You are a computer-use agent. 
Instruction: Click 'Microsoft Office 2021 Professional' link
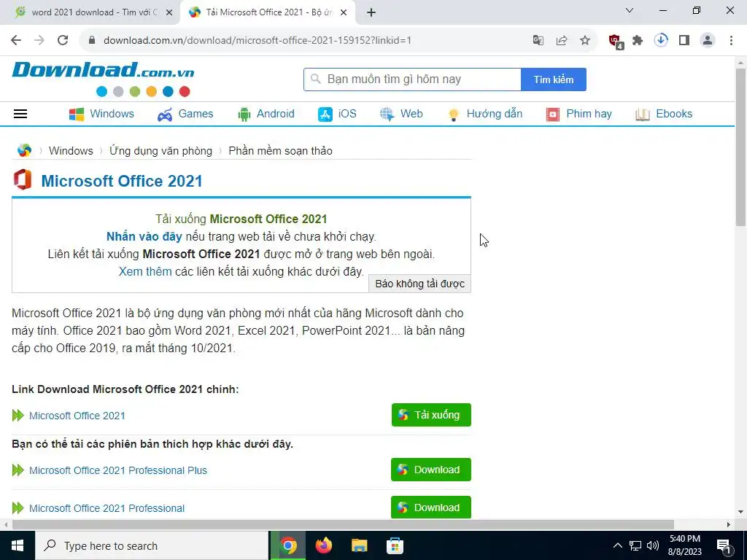click(x=107, y=508)
